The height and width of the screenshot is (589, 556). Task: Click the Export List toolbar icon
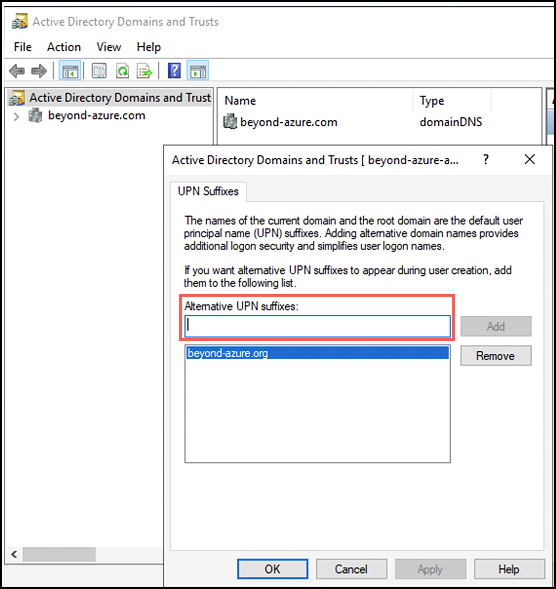click(x=145, y=71)
